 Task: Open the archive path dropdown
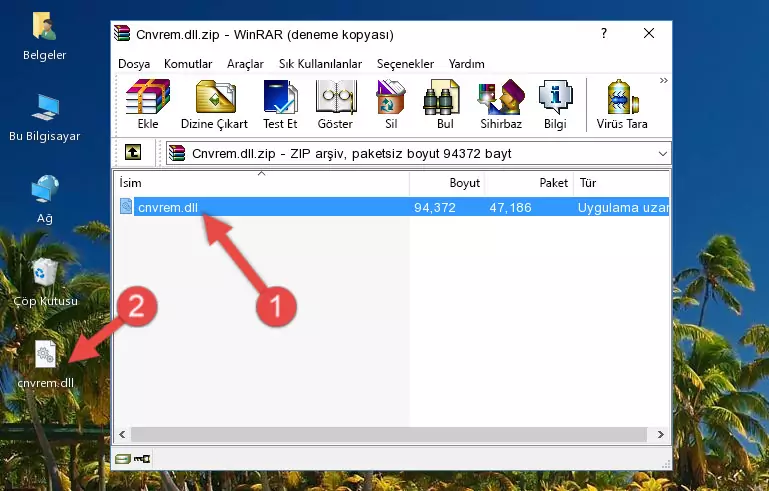[x=663, y=154]
